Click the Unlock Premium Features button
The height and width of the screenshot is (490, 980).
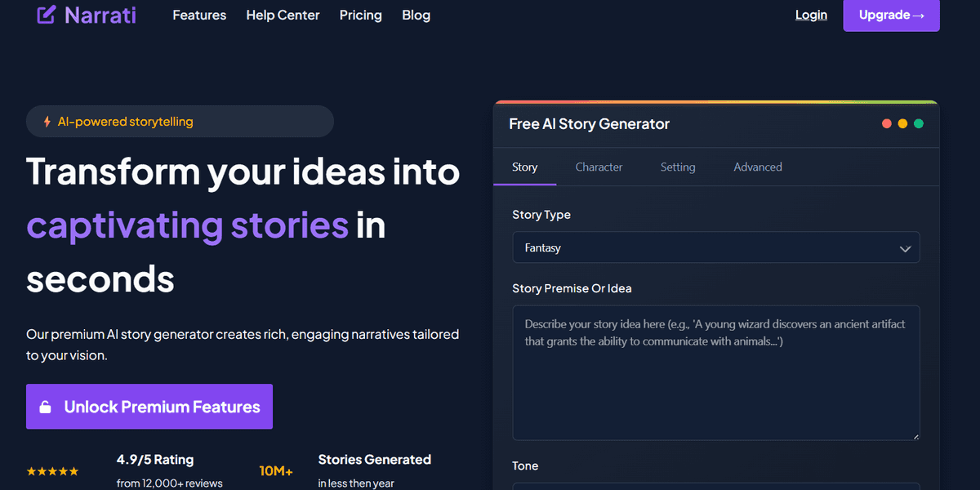149,406
